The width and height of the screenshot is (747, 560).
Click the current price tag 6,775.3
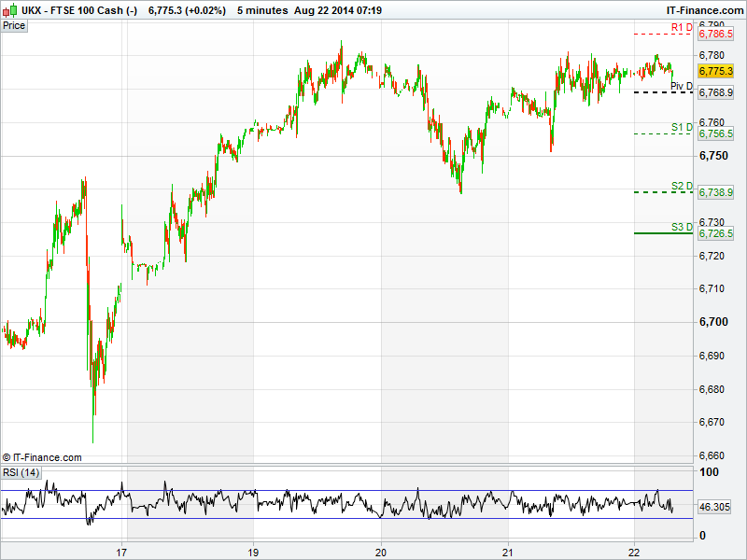click(x=715, y=71)
